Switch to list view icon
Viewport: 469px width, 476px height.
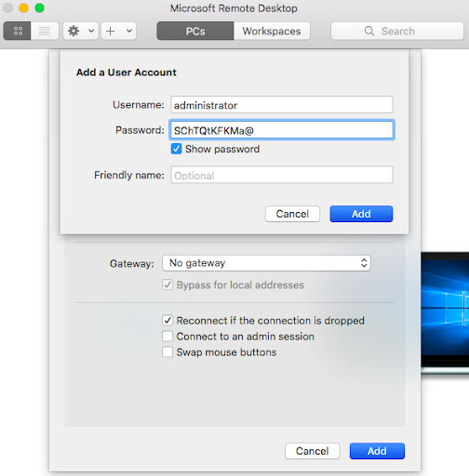click(x=45, y=31)
